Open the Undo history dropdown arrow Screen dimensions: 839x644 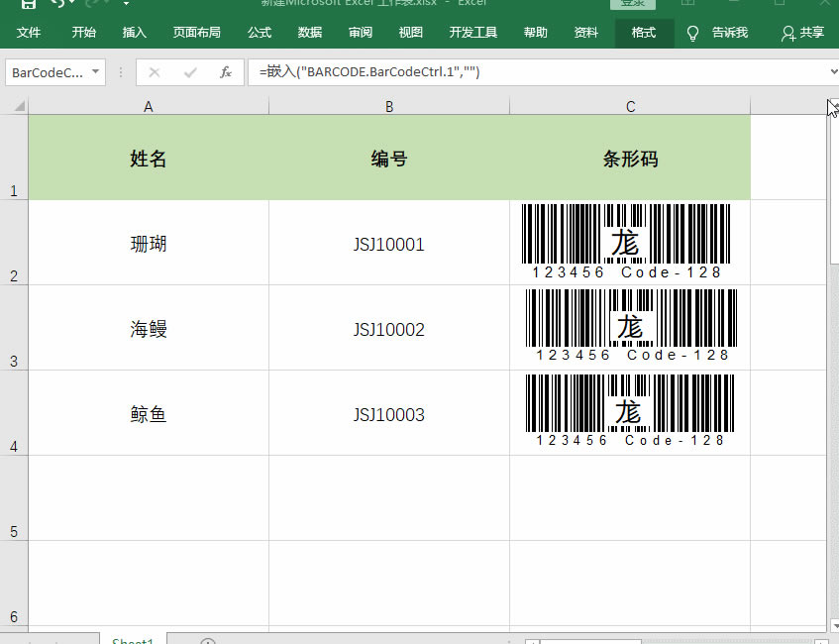(x=69, y=6)
